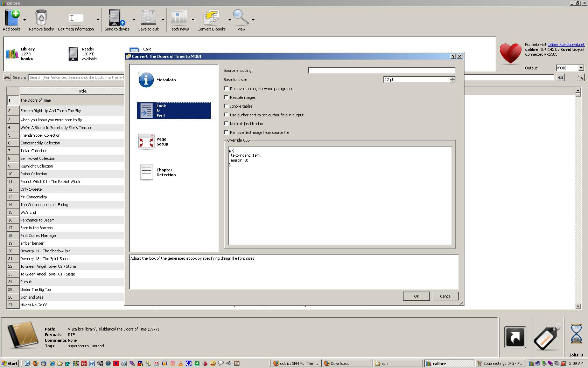Viewport: 588px width, 368px height.
Task: Click the Save to disk icon
Action: pyautogui.click(x=148, y=18)
